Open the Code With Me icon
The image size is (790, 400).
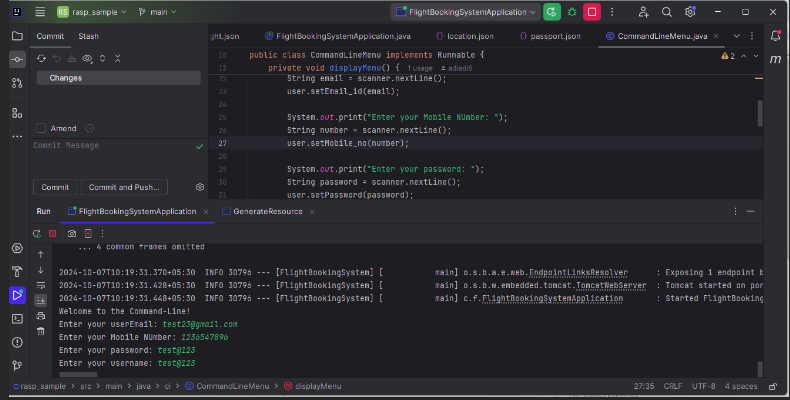(643, 12)
